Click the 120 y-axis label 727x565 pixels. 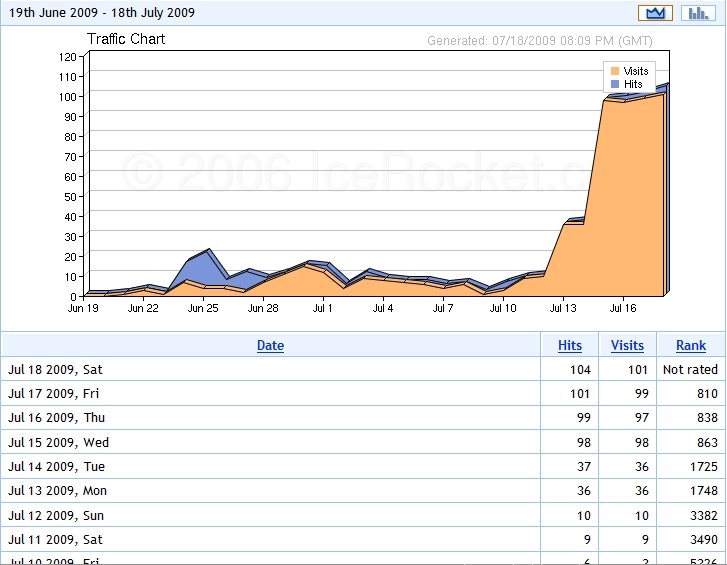67,57
